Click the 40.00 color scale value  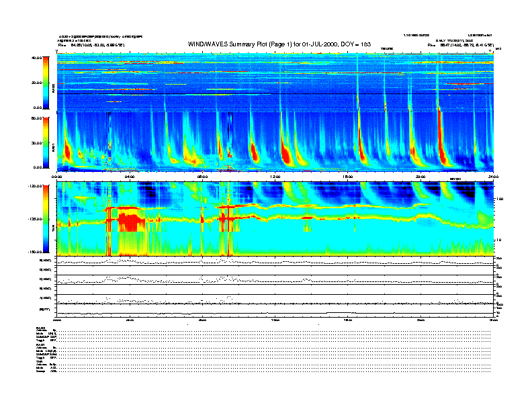(36, 58)
